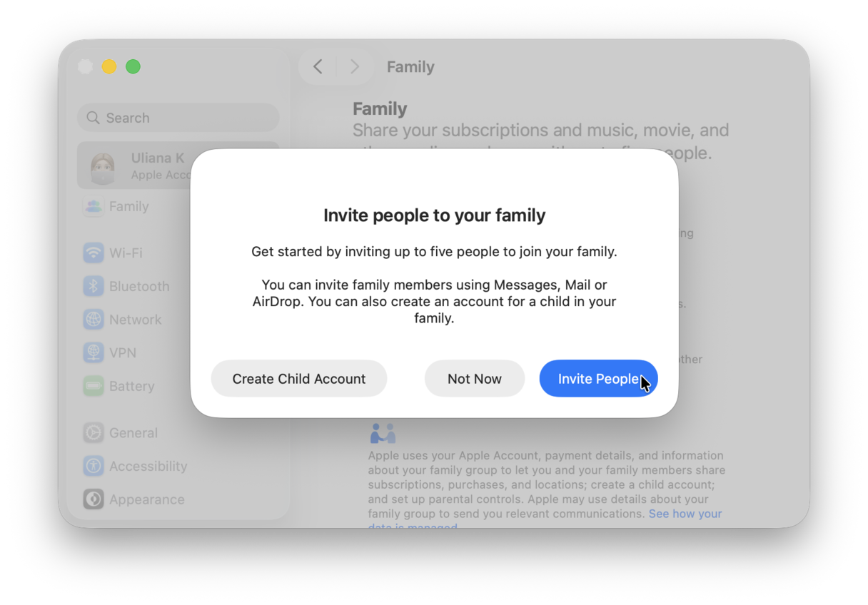The image size is (868, 605).
Task: Go forward with the right chevron
Action: click(355, 66)
